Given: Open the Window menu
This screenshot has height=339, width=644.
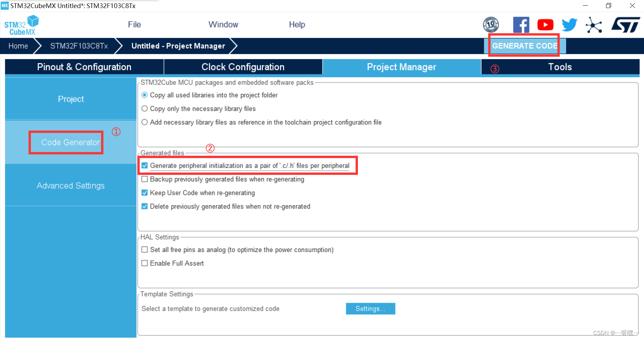Looking at the screenshot, I should click(x=223, y=25).
